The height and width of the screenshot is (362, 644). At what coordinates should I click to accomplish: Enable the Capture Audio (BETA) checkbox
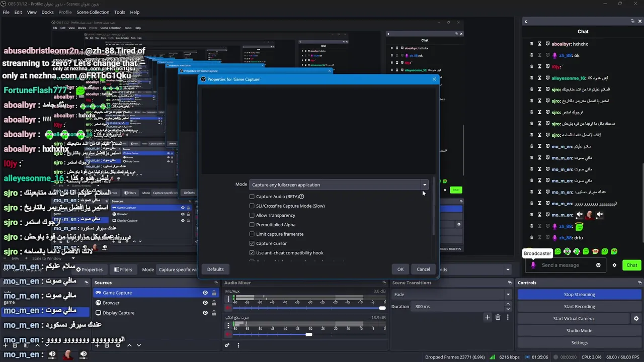click(252, 197)
